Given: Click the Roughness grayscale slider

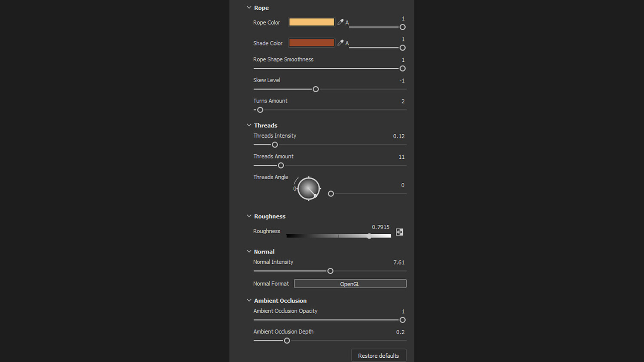Looking at the screenshot, I should point(338,236).
